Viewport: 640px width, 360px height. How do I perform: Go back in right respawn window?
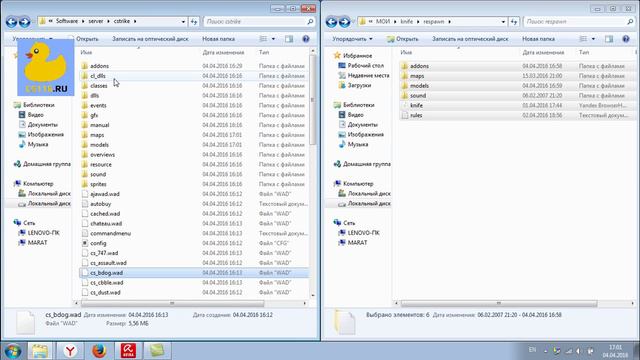pyautogui.click(x=331, y=22)
